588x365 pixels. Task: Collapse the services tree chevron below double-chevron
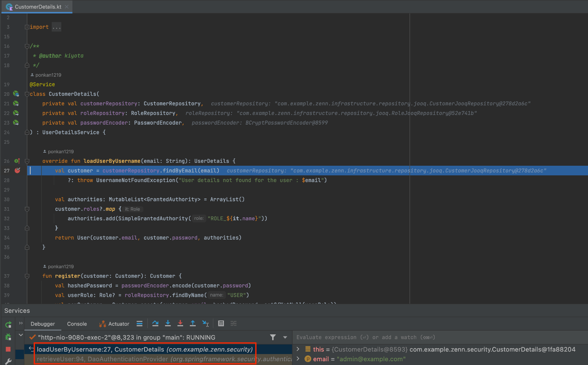21,335
